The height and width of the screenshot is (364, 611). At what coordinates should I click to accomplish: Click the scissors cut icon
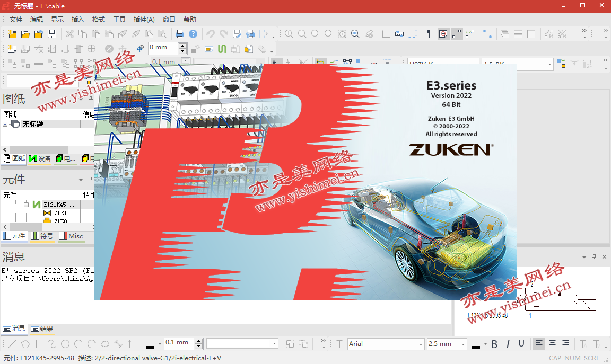point(69,34)
